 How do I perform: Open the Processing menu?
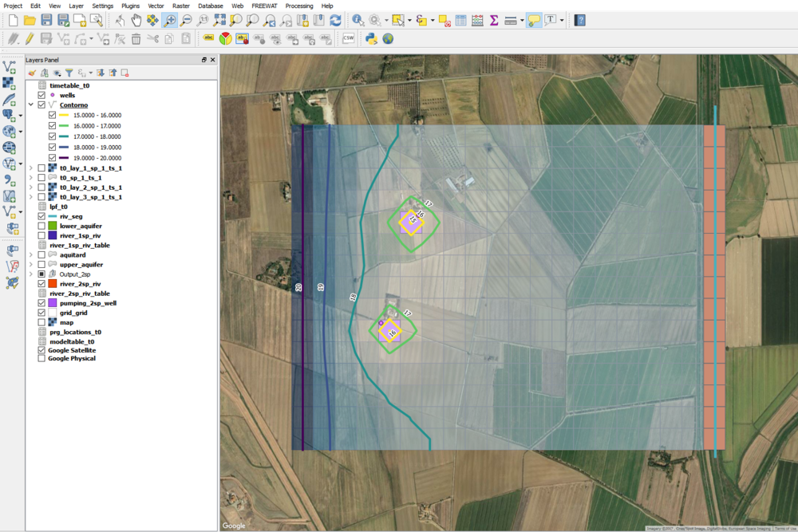[x=299, y=6]
